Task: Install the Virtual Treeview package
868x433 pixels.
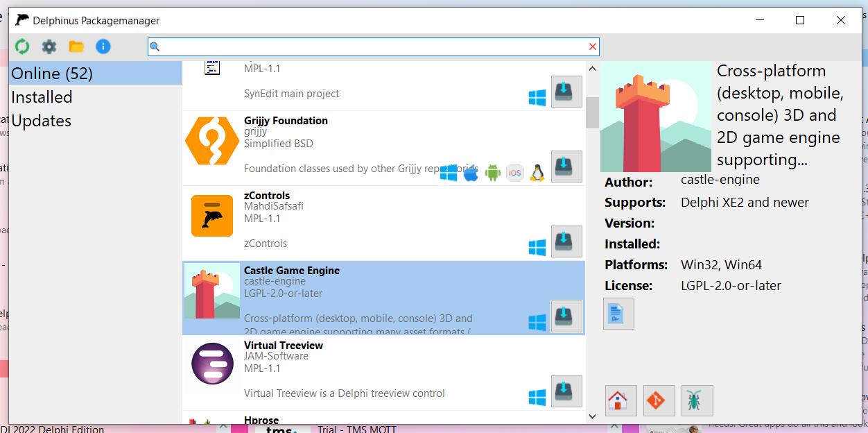Action: 566,391
